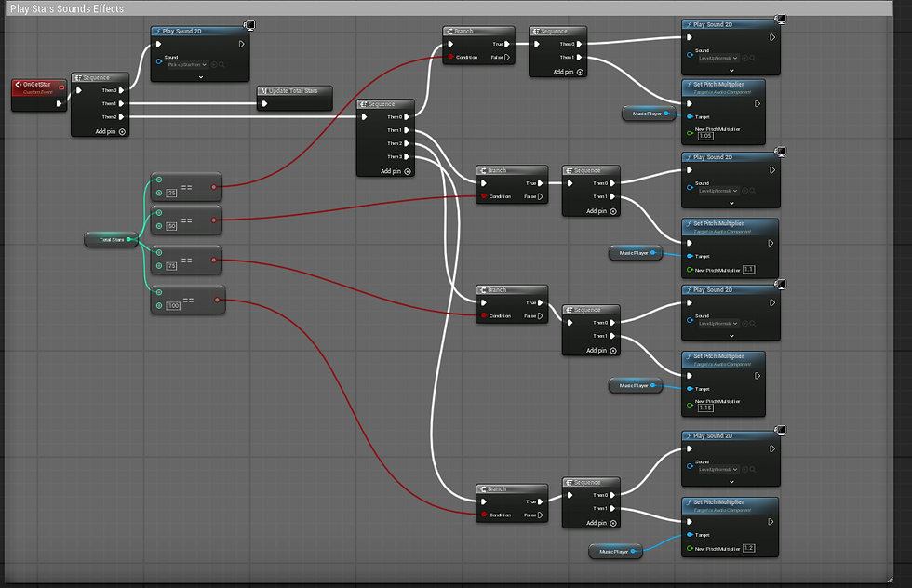Image resolution: width=912 pixels, height=588 pixels.
Task: Click the red output pin of == 25 node
Action: click(x=214, y=187)
